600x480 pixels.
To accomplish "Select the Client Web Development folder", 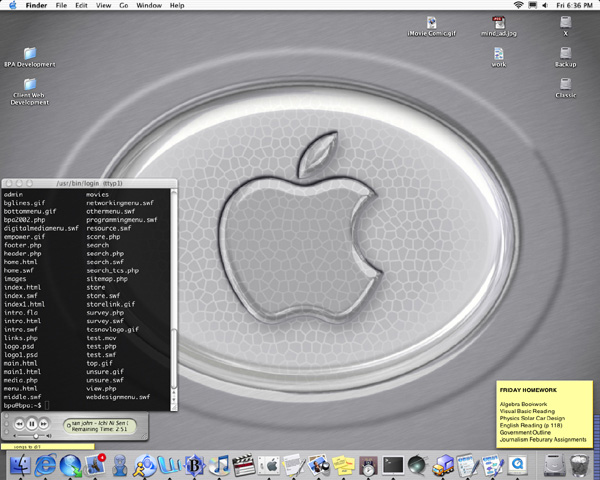I will [x=29, y=92].
